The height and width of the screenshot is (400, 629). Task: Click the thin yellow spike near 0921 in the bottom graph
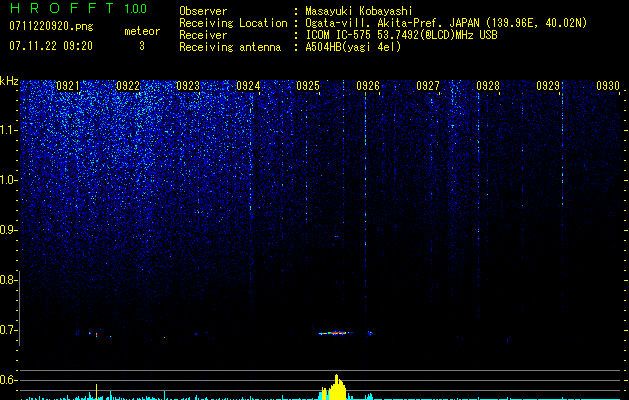pyautogui.click(x=96, y=392)
